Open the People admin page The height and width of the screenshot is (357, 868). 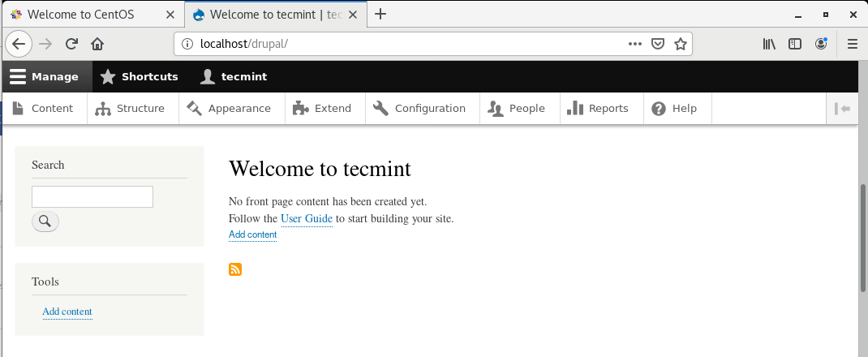pyautogui.click(x=520, y=109)
